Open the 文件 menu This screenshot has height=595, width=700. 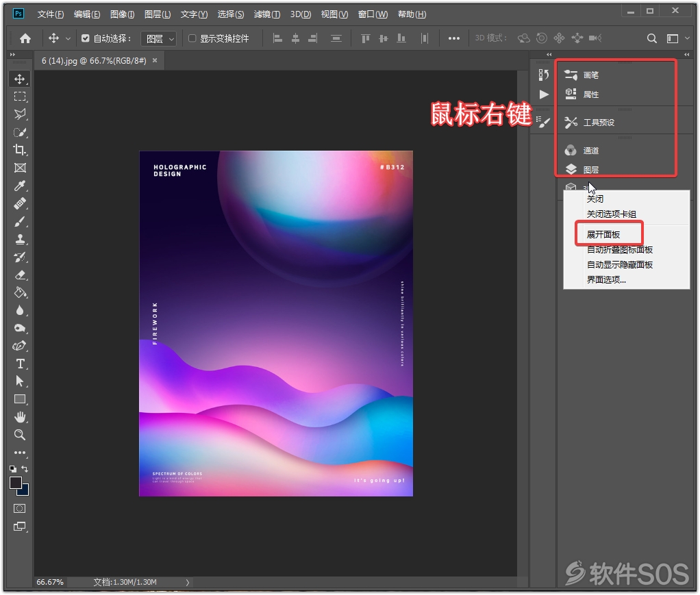(51, 14)
